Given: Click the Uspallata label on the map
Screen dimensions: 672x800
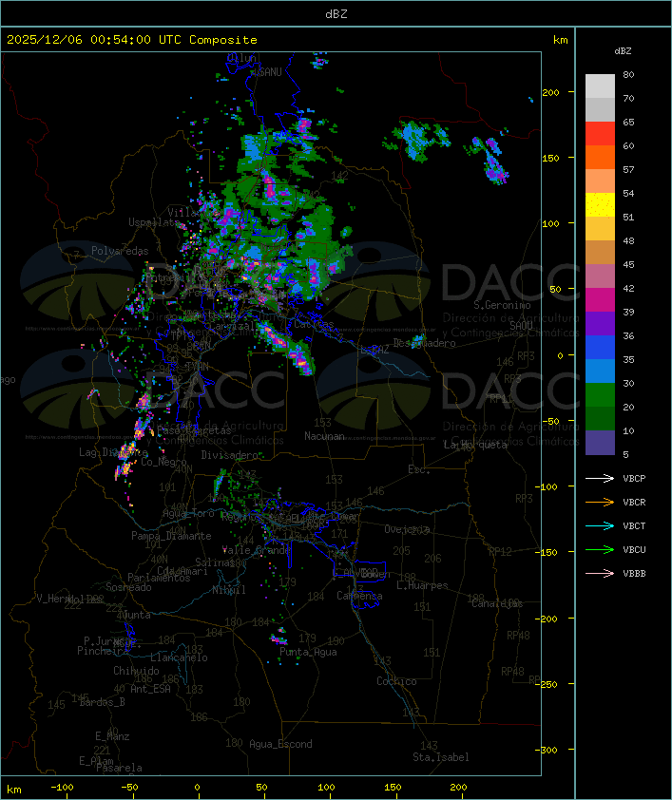Looking at the screenshot, I should [x=154, y=222].
